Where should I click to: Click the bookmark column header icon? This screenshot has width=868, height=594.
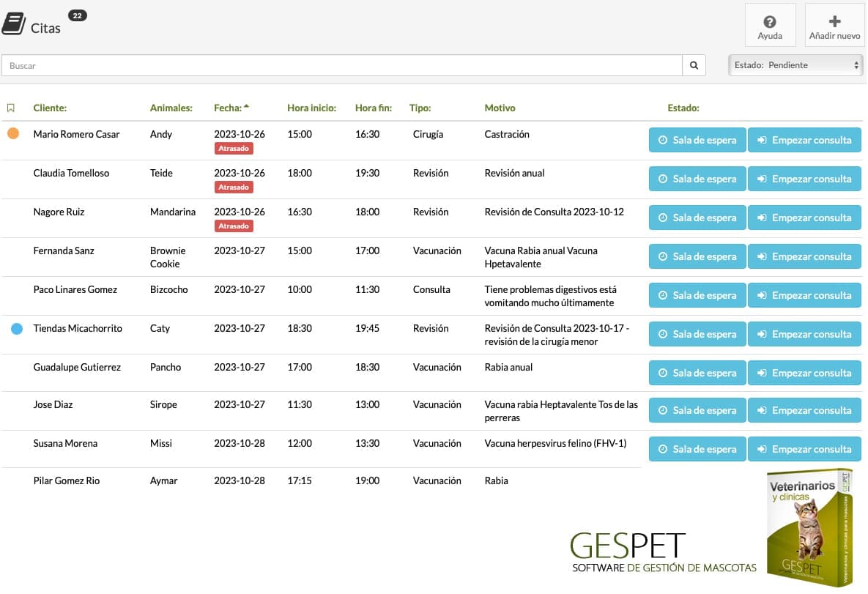[10, 108]
